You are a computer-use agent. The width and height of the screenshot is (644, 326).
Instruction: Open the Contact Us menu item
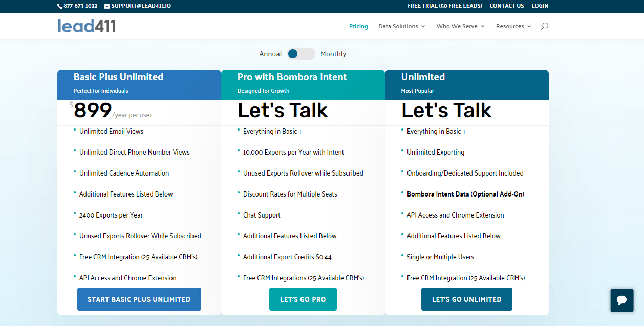click(506, 6)
